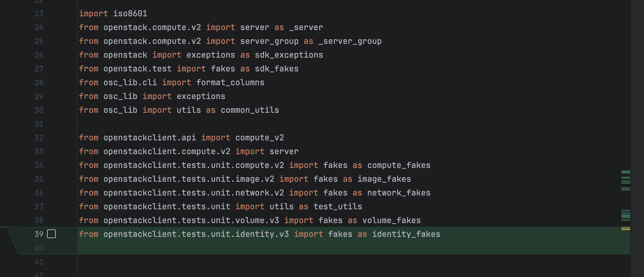
Task: Click the blue marker in the right stripe
Action: (x=626, y=213)
